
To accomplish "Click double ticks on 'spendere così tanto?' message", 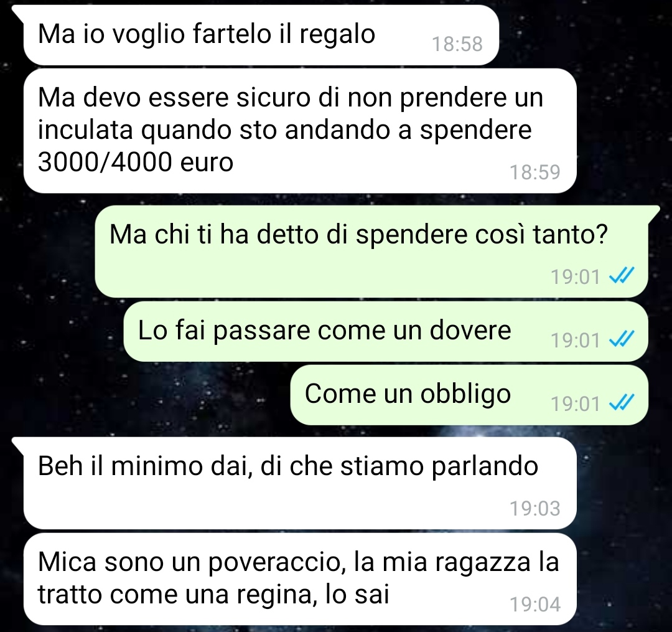I will point(622,276).
